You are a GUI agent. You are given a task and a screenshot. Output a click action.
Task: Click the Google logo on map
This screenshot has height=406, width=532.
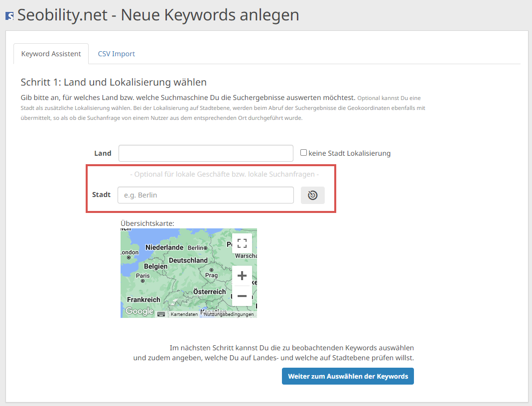click(139, 311)
